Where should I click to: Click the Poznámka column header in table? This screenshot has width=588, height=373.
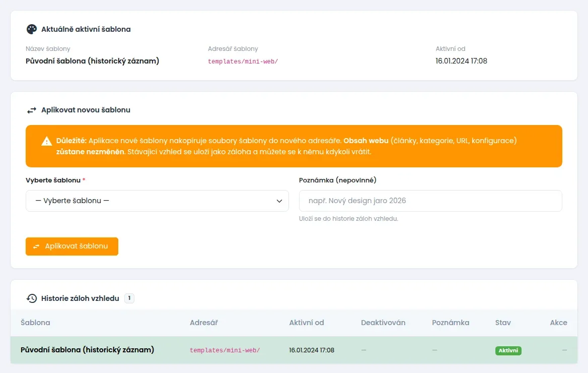tap(451, 323)
